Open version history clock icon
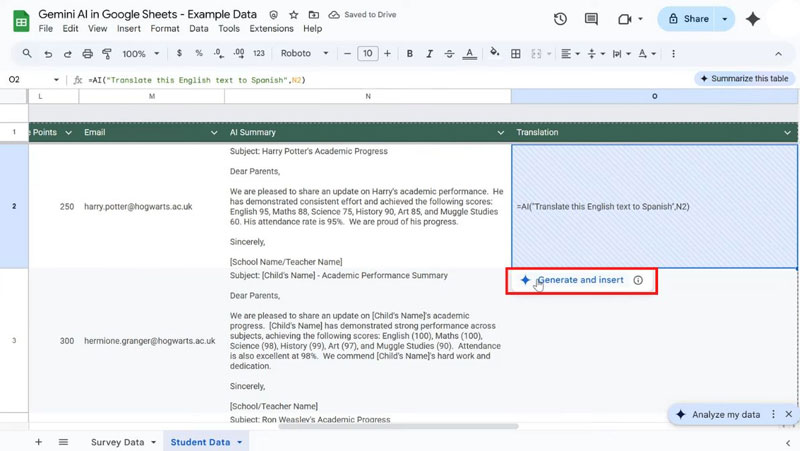 (560, 19)
